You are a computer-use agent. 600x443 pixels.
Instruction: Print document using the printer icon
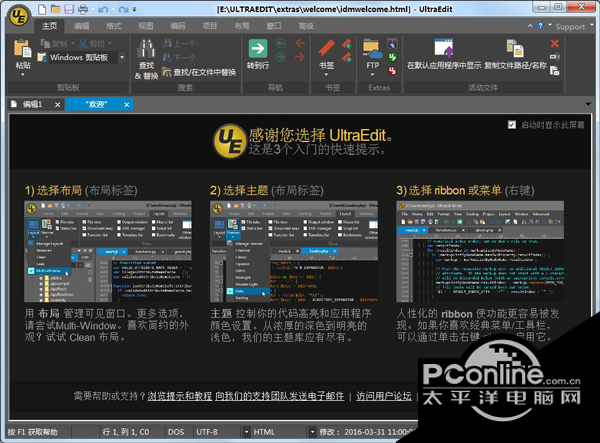pos(83,9)
